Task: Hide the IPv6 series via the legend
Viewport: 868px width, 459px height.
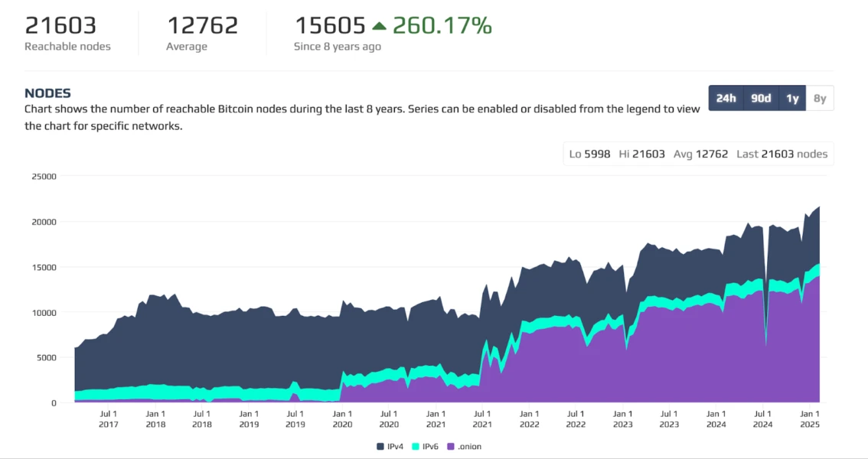Action: tap(427, 446)
